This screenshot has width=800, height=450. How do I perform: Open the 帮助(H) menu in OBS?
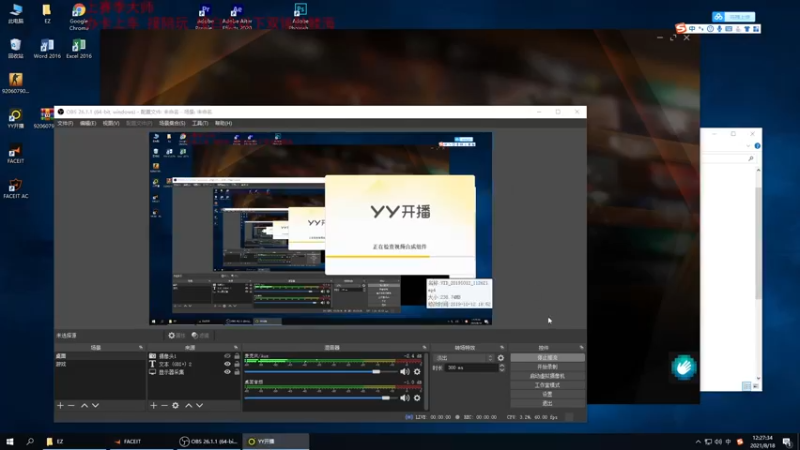(223, 123)
